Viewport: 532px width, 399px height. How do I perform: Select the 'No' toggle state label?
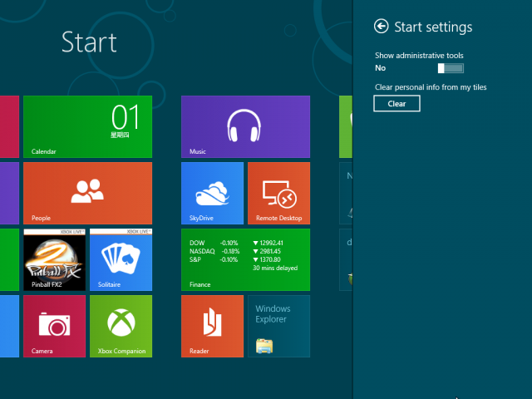coord(381,68)
